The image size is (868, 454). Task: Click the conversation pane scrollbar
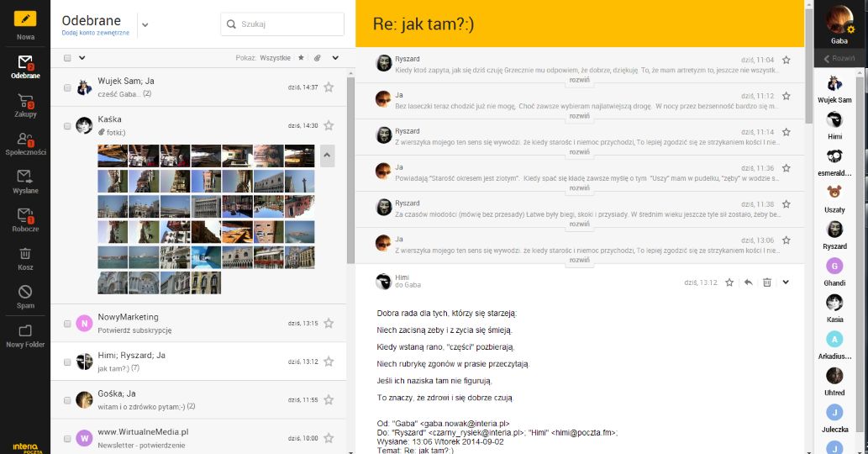coord(809,66)
